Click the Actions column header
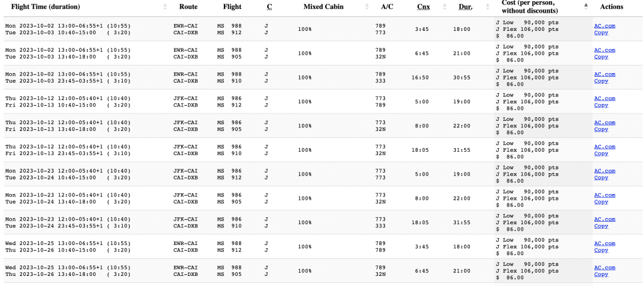644x286 pixels. pyautogui.click(x=611, y=6)
